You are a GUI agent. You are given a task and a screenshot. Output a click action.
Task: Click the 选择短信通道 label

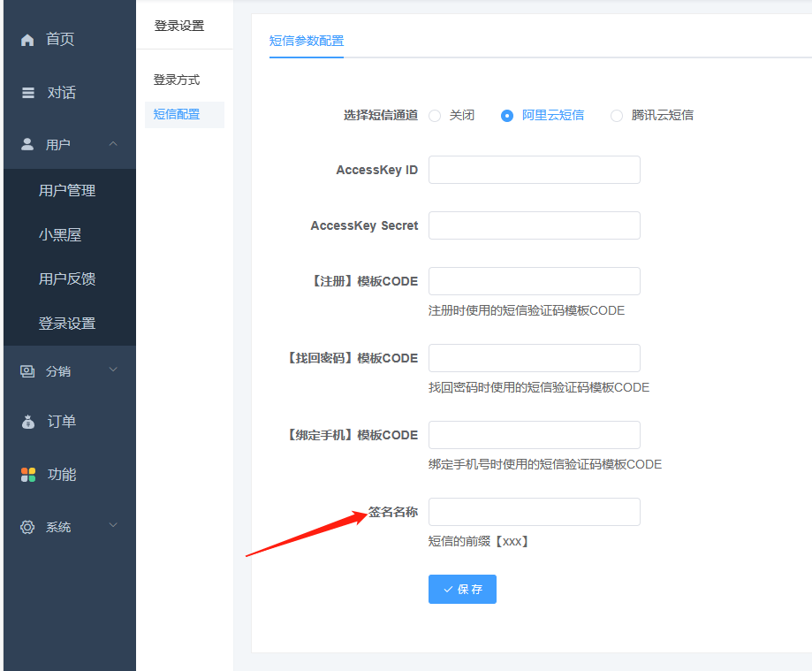click(381, 115)
